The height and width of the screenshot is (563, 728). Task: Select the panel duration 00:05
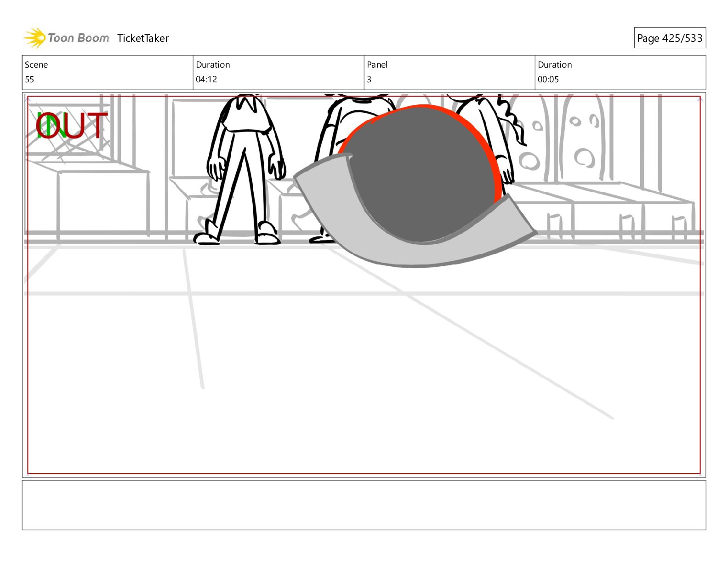click(x=548, y=80)
